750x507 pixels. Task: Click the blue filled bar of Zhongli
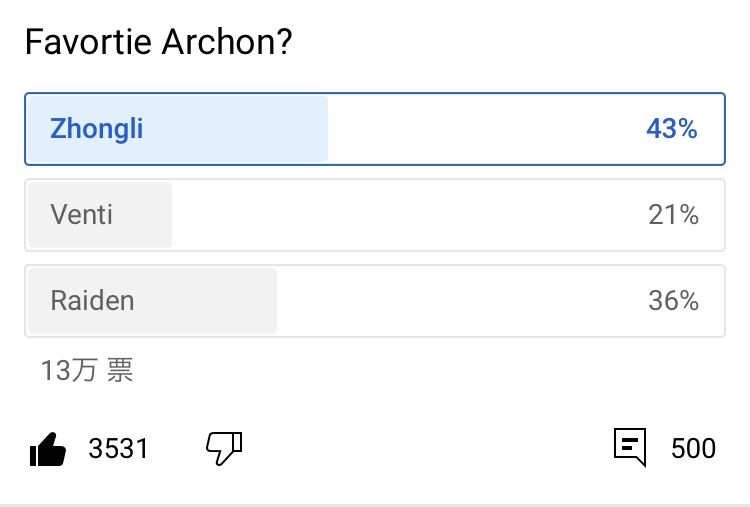pos(240,129)
